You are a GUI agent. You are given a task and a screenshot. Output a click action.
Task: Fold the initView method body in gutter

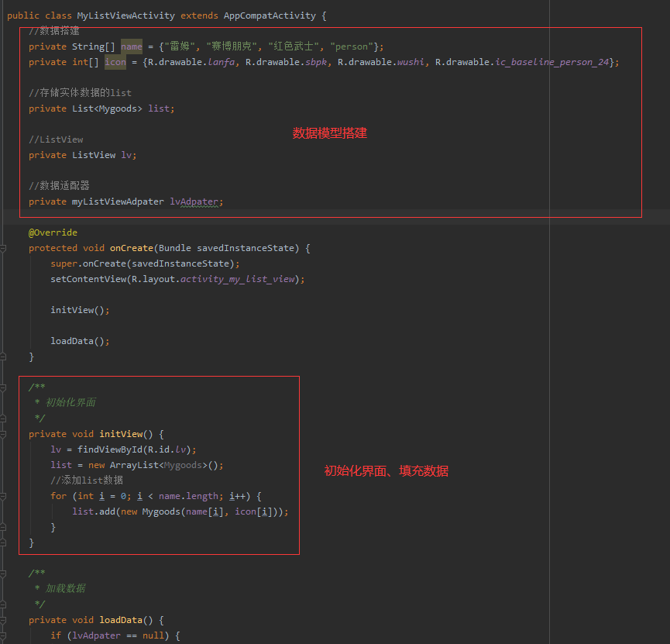pyautogui.click(x=3, y=434)
